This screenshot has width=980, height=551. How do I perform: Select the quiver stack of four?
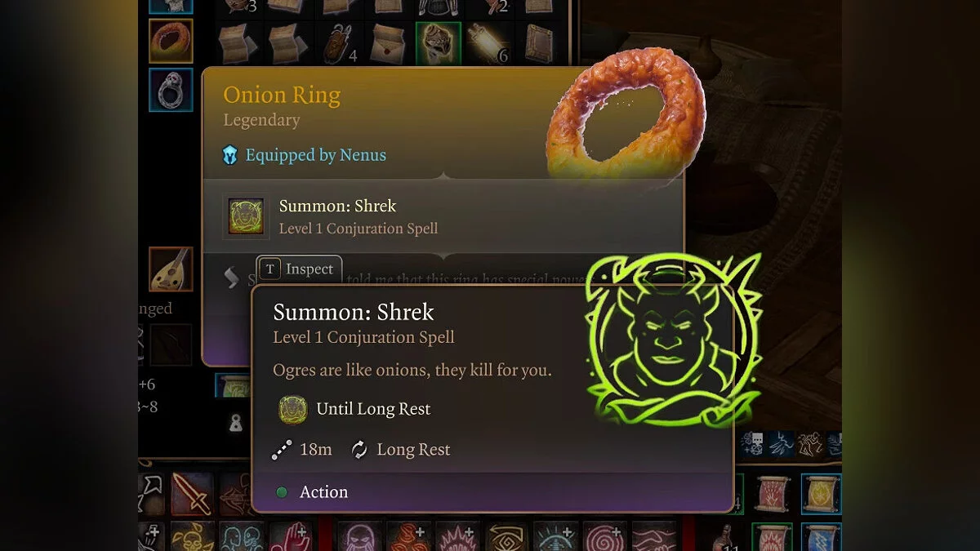click(340, 44)
